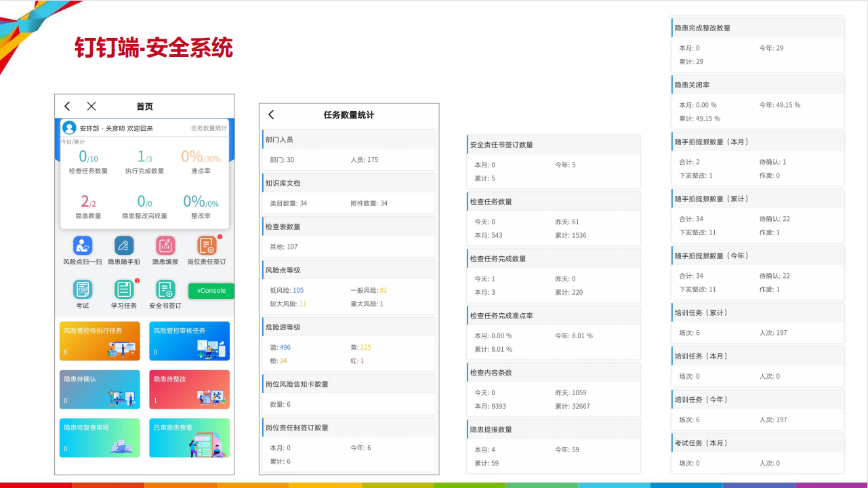Open the 隐患待复查审核 card
This screenshot has height=488, width=868.
tap(100, 438)
